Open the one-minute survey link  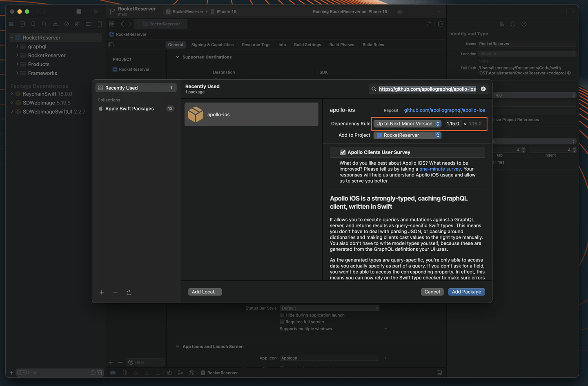[x=440, y=169]
